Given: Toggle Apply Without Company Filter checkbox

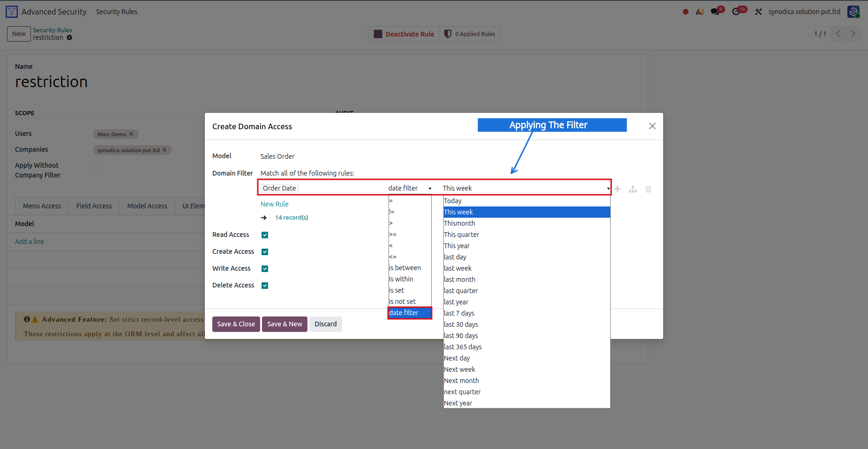Looking at the screenshot, I should click(96, 166).
